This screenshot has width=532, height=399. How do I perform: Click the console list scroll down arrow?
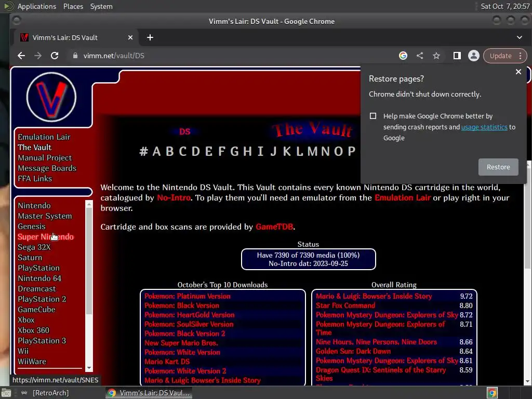[89, 368]
